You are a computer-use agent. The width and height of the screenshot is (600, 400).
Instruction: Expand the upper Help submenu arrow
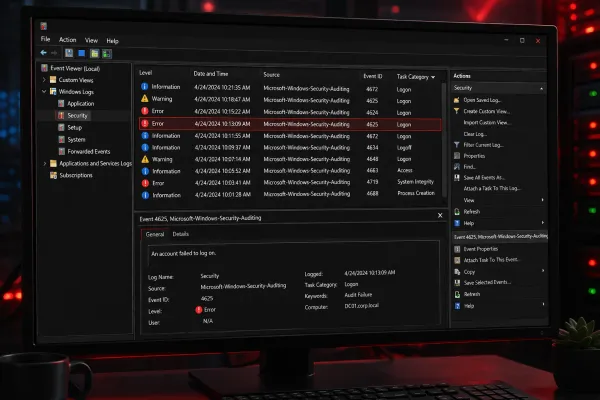pyautogui.click(x=543, y=223)
